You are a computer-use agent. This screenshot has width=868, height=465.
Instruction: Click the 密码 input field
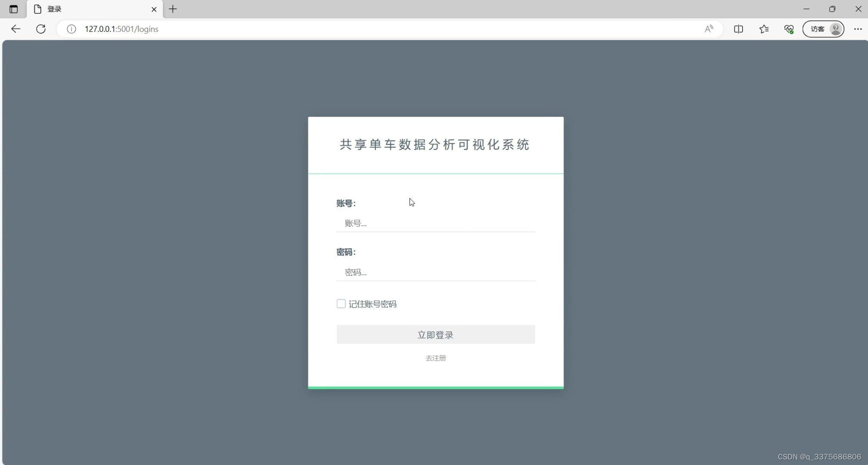(435, 272)
